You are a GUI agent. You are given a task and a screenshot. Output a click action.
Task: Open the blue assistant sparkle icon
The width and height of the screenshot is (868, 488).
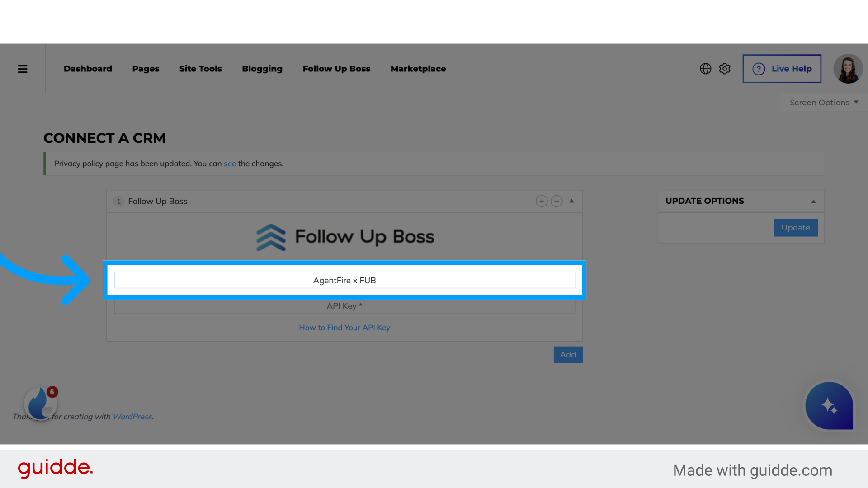click(829, 406)
